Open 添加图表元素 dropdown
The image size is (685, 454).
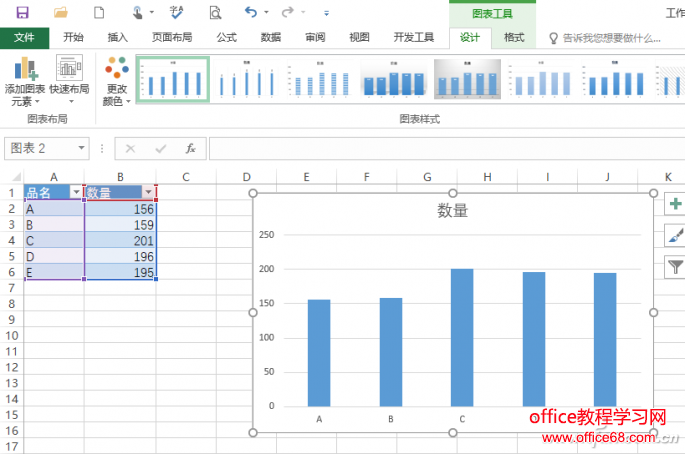coord(25,81)
